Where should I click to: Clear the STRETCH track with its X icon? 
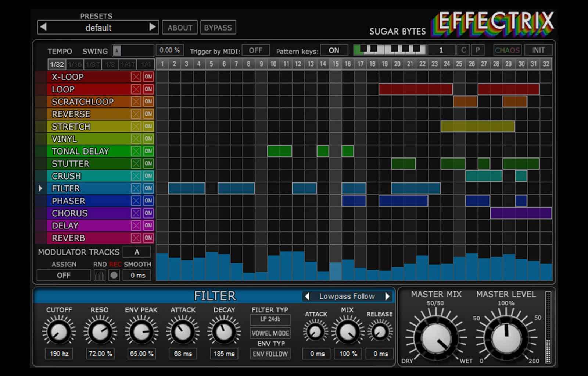pyautogui.click(x=136, y=127)
